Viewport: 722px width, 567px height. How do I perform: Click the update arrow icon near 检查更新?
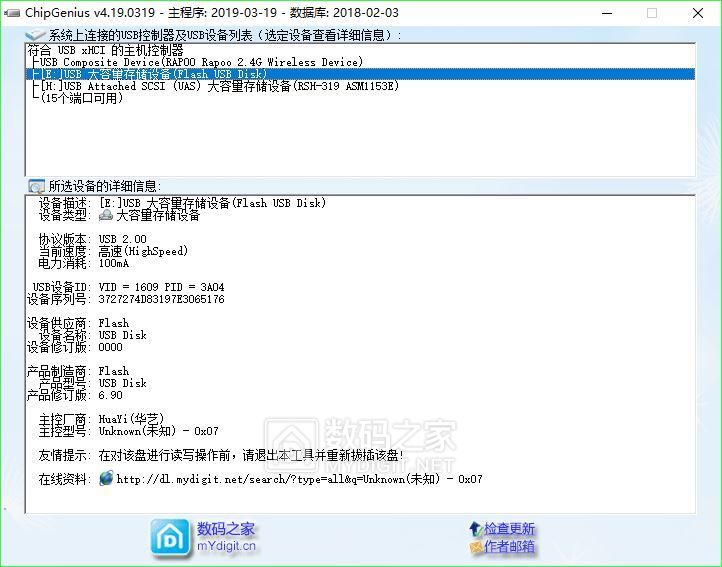[x=475, y=529]
